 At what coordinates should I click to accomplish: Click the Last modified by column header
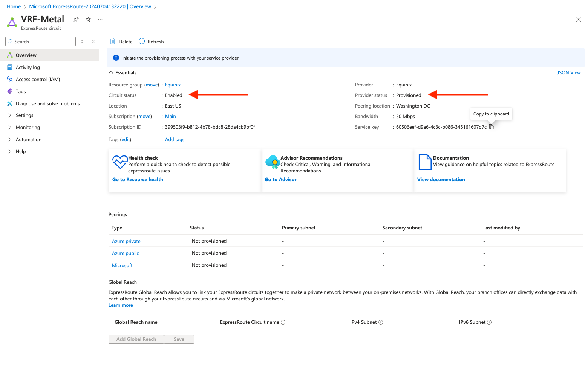(502, 228)
